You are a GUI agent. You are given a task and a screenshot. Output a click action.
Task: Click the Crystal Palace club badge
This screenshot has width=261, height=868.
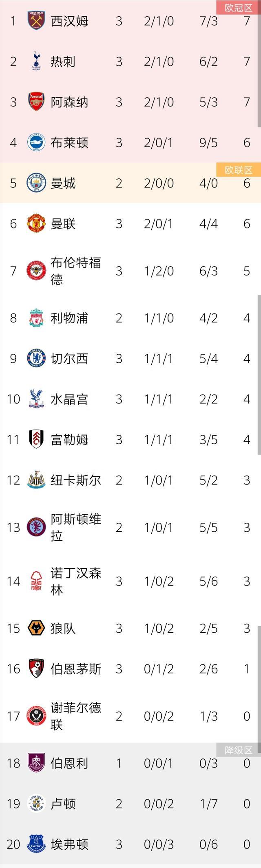pos(36,399)
